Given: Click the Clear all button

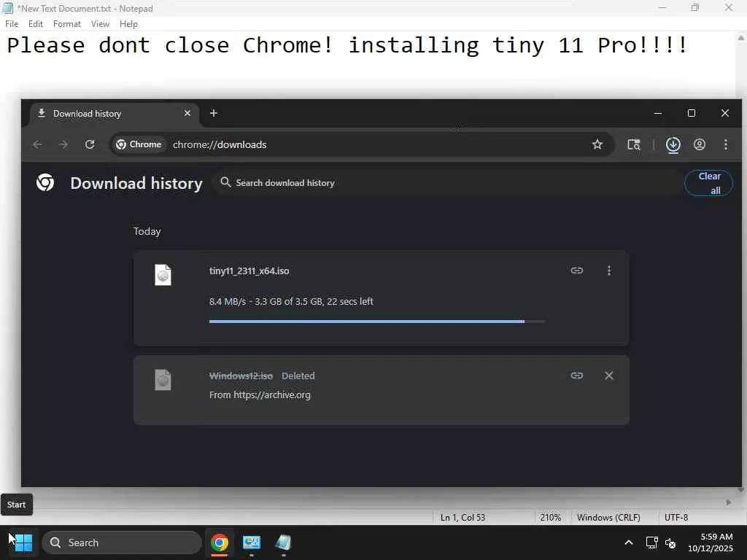Looking at the screenshot, I should click(708, 183).
